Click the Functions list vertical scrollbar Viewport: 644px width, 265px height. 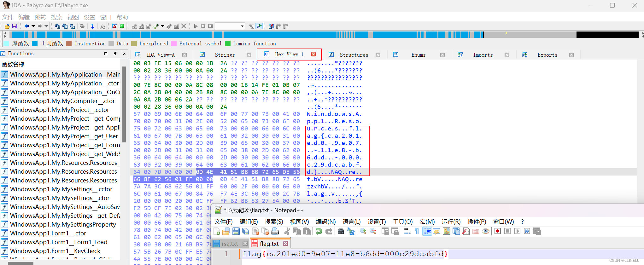click(x=124, y=104)
